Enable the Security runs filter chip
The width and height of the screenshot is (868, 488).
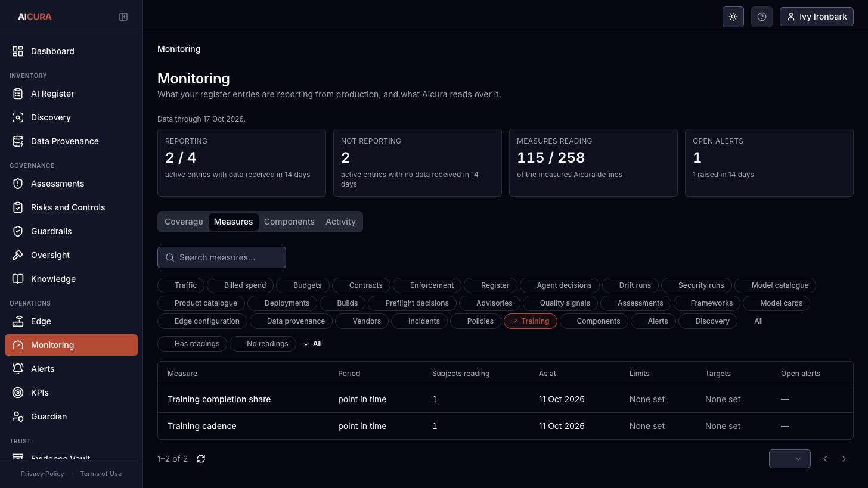coord(696,285)
